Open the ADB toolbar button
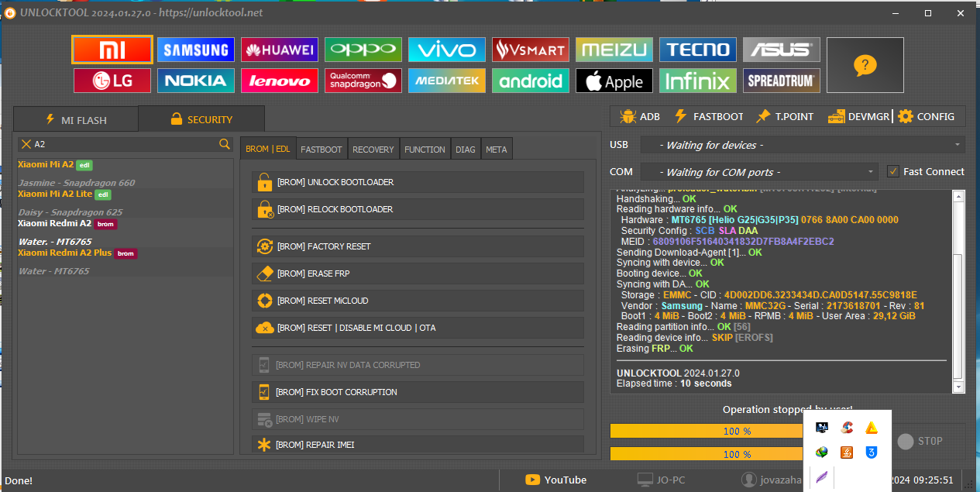This screenshot has width=980, height=492. pos(640,116)
